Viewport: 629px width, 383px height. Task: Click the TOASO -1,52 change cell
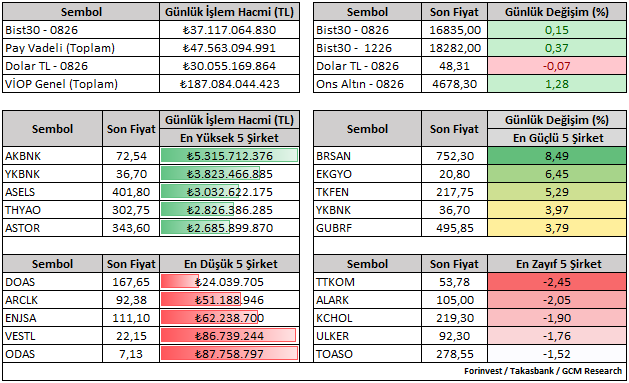click(x=557, y=354)
